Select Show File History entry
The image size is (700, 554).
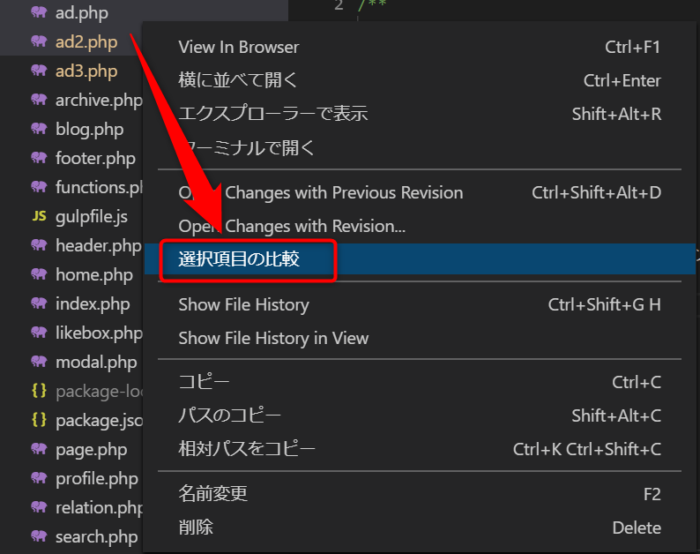243,305
